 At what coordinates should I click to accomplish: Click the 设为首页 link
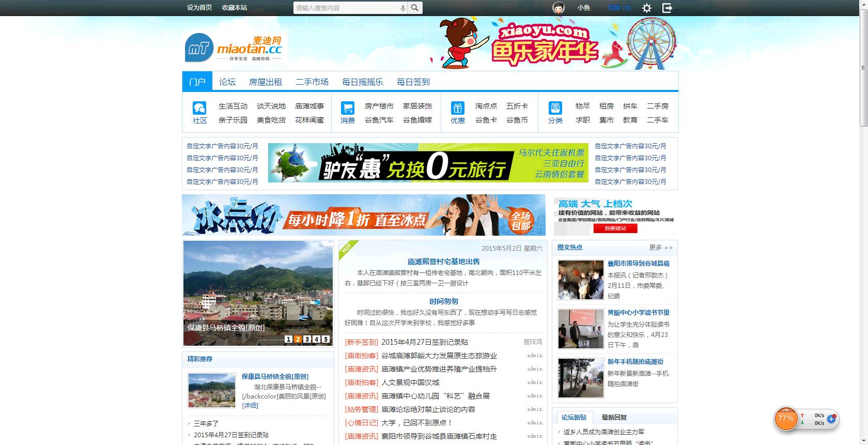199,8
